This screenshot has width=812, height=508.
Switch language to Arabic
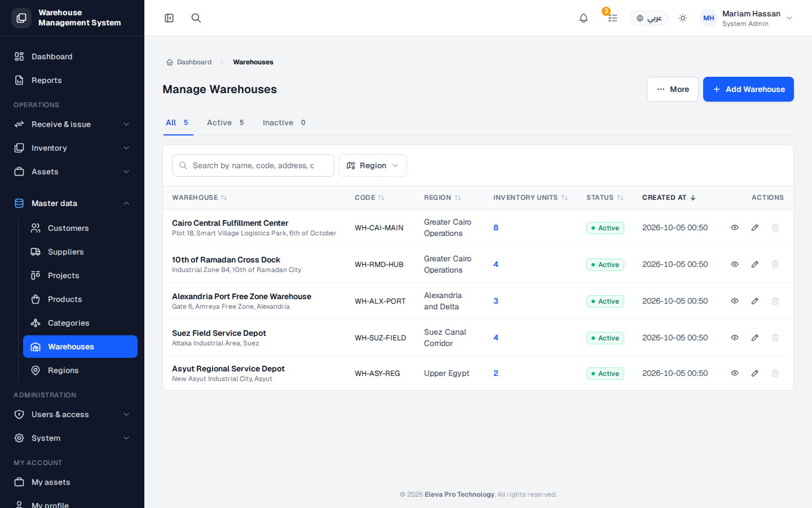click(x=649, y=18)
